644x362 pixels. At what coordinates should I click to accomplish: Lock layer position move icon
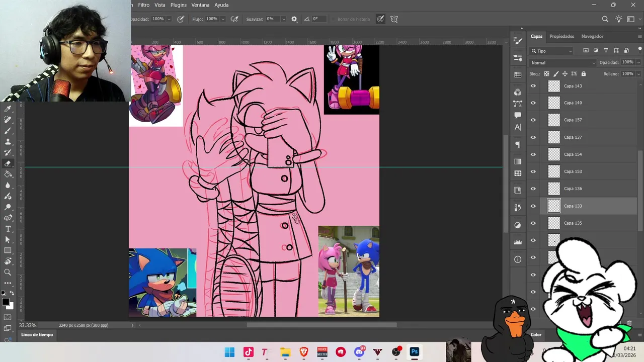point(565,74)
